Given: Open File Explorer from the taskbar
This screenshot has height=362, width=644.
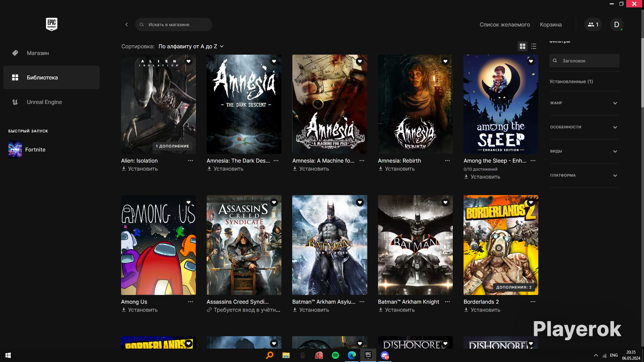Looking at the screenshot, I should point(286,355).
